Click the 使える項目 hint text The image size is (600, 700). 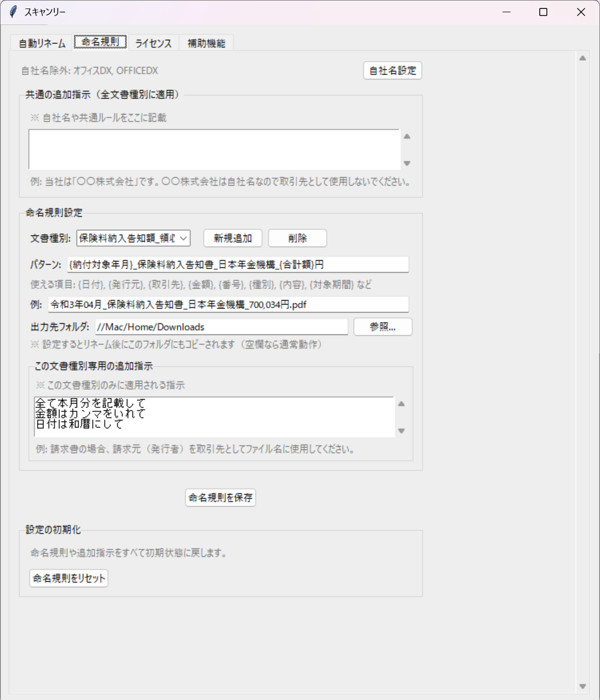[201, 285]
